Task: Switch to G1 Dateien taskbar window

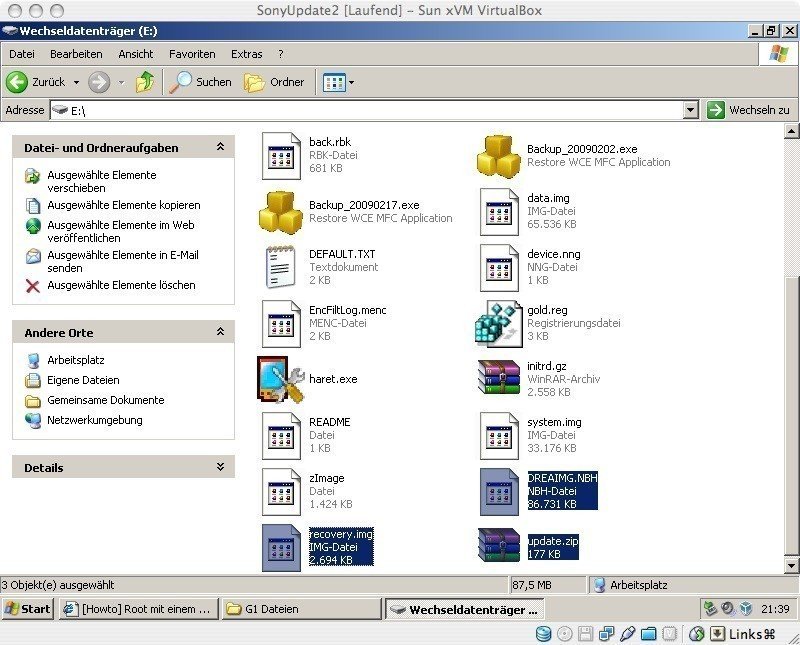Action: click(x=302, y=609)
